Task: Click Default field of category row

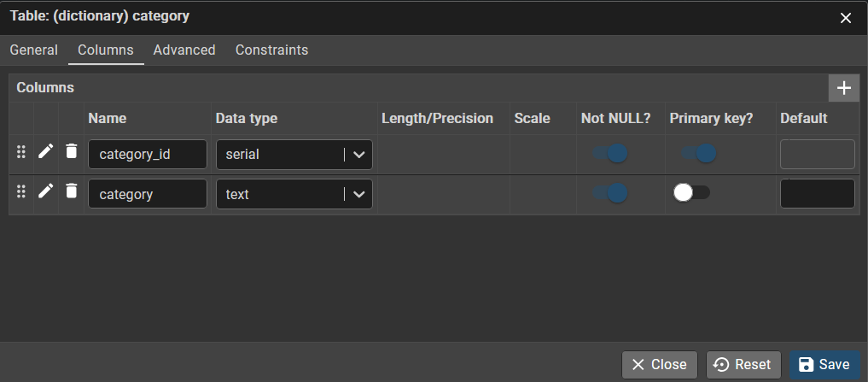Action: [817, 193]
